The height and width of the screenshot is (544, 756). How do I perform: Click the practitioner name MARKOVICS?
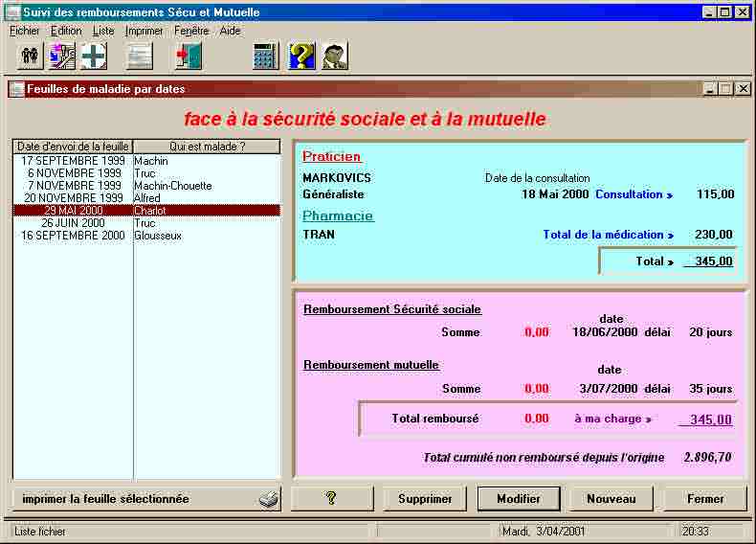point(337,178)
